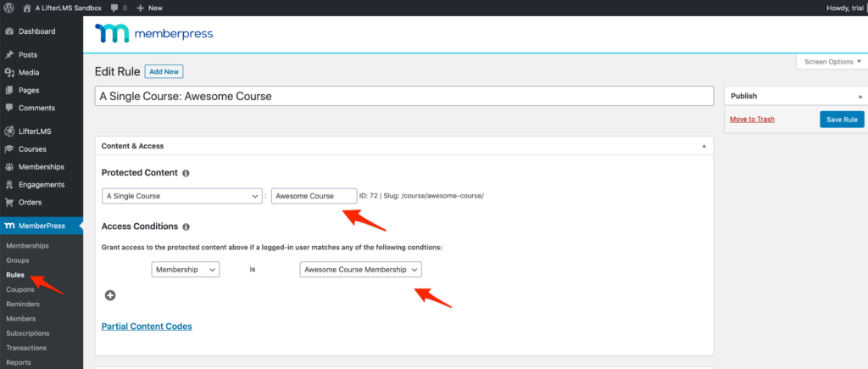Image resolution: width=868 pixels, height=369 pixels.
Task: Open the Membership condition type dropdown
Action: 186,270
